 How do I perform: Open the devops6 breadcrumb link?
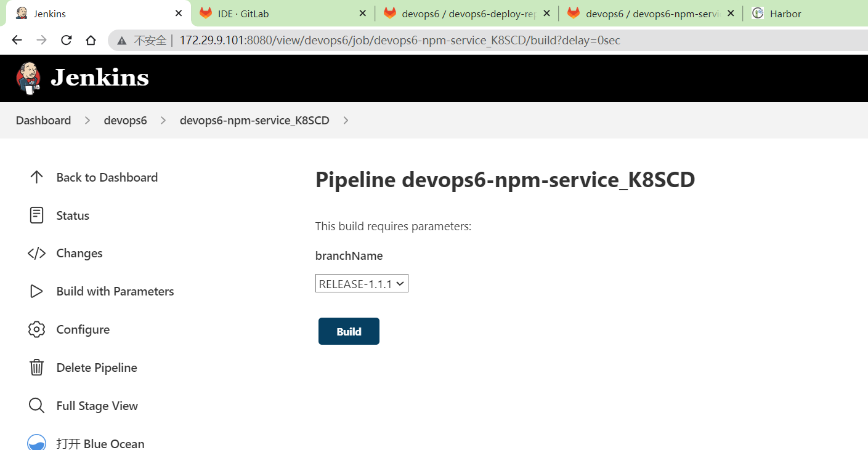(x=125, y=121)
